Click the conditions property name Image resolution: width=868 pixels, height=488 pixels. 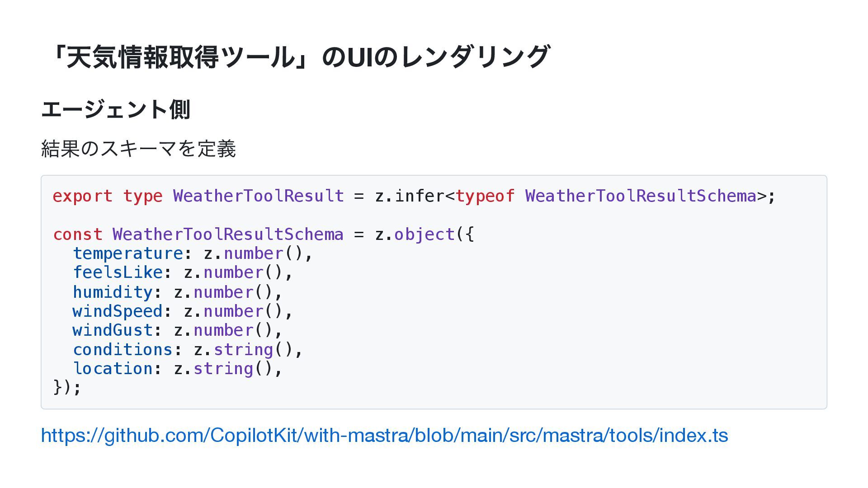click(123, 350)
